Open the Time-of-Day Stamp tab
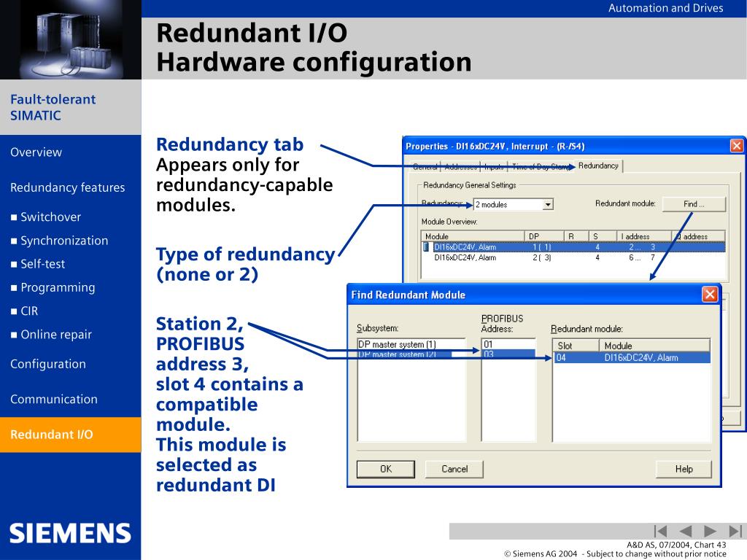The height and width of the screenshot is (560, 747). coord(541,167)
